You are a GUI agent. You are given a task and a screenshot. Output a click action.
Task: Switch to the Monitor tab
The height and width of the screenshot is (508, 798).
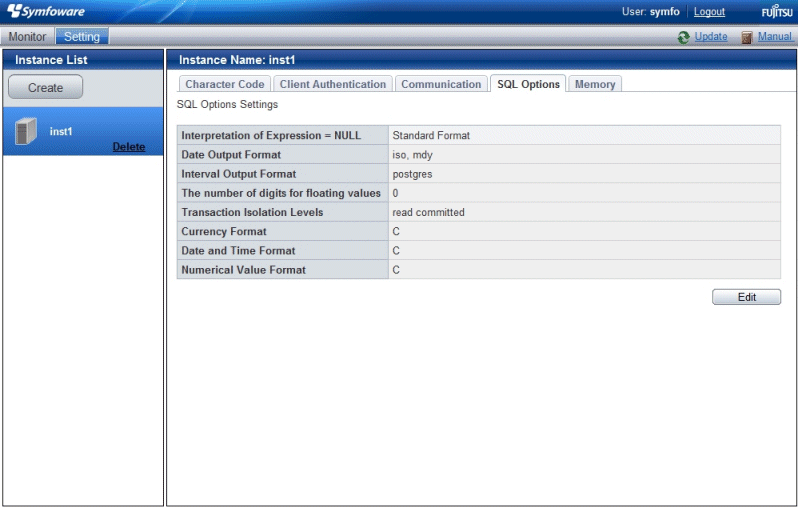click(x=27, y=37)
